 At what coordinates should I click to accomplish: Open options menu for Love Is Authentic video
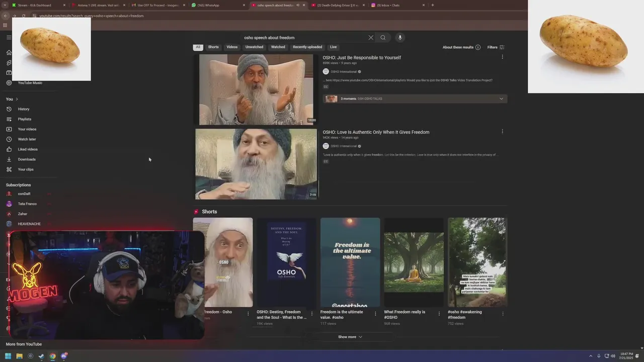click(502, 131)
